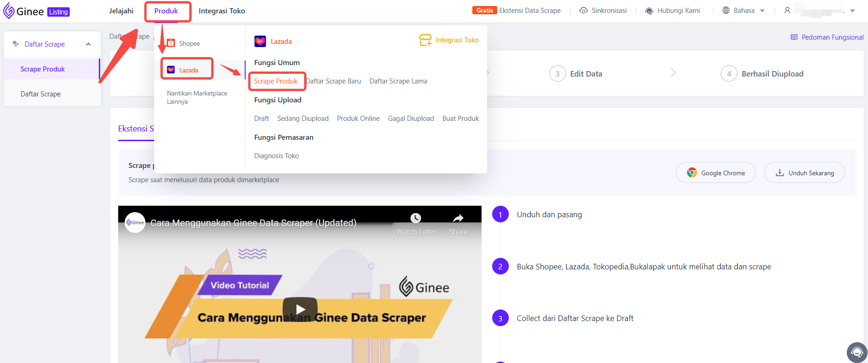Viewport: 868px width, 363px height.
Task: Open Buat Produk
Action: coord(460,119)
